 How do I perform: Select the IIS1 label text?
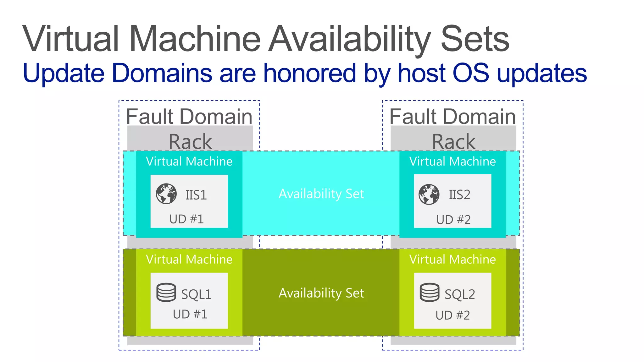196,195
